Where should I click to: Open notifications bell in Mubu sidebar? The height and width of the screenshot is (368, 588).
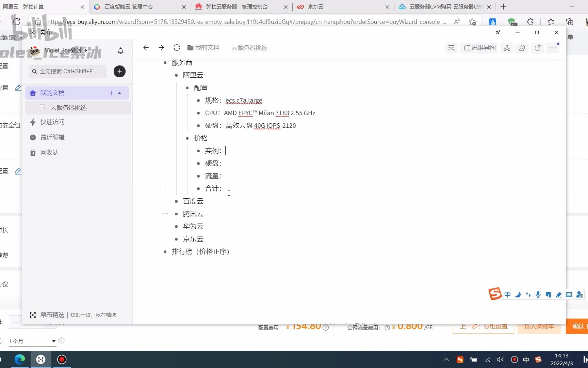coord(120,51)
